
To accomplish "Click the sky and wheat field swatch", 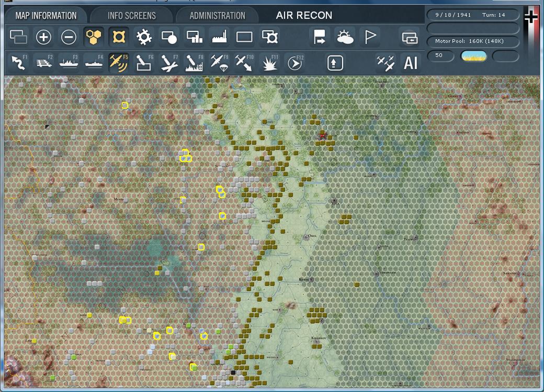I will (474, 56).
